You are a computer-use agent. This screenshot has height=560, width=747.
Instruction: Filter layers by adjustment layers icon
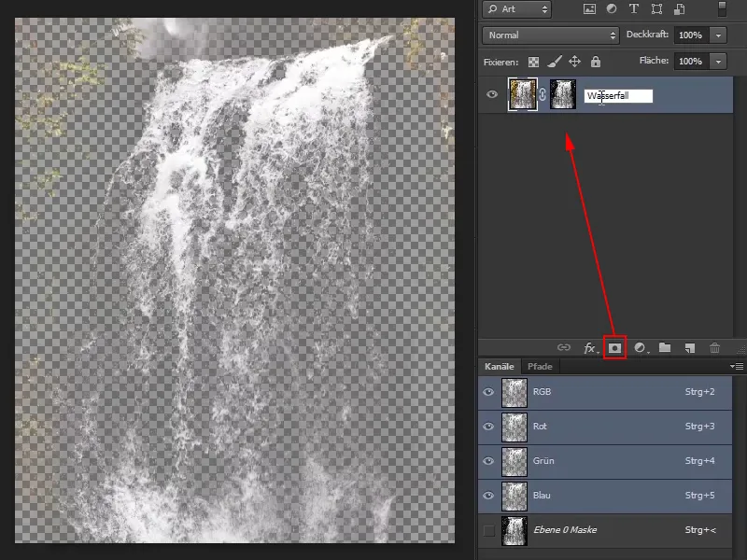(612, 9)
